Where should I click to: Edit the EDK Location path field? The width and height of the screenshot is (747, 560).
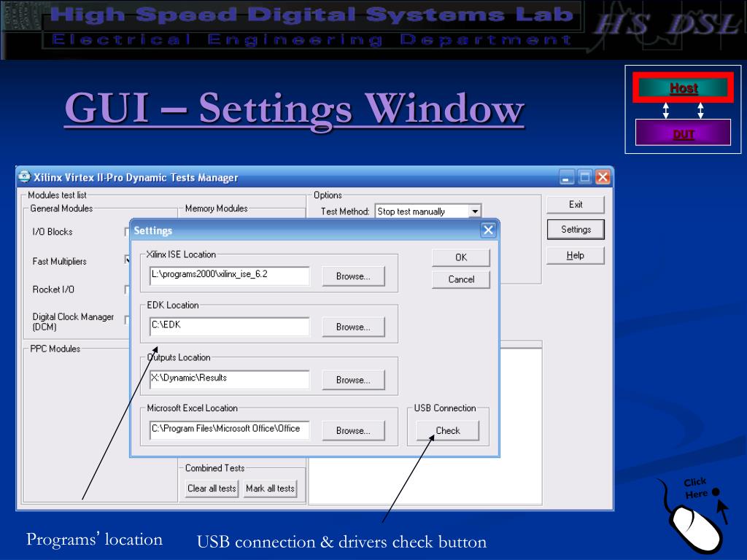click(x=229, y=326)
